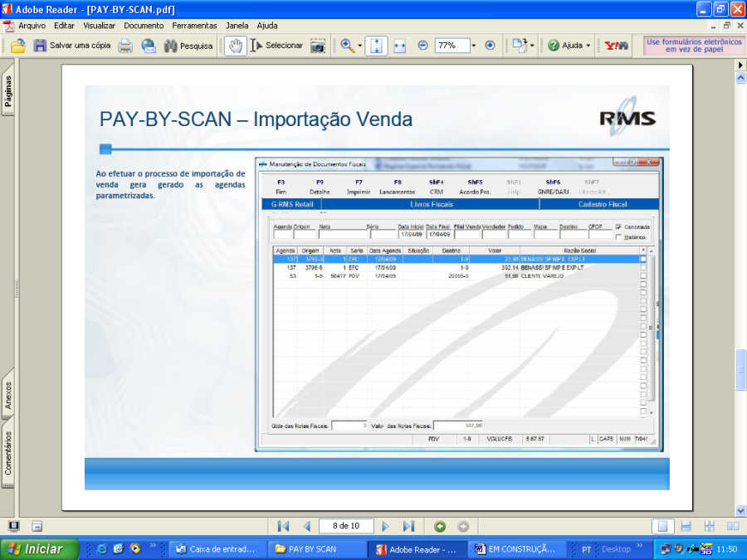Set fit page width view
Image resolution: width=747 pixels, height=560 pixels.
[x=400, y=46]
